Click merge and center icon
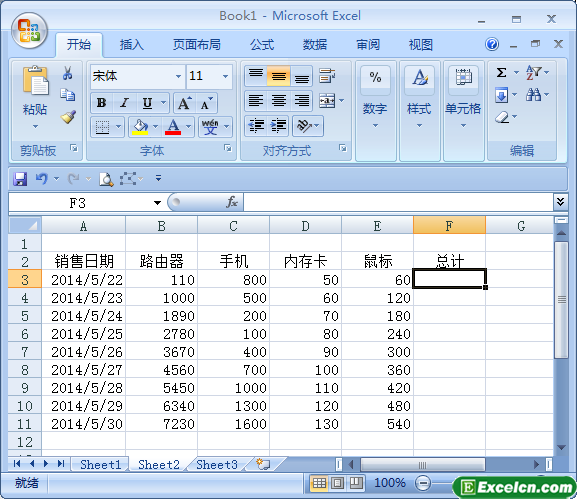The width and height of the screenshot is (577, 499). point(327,100)
